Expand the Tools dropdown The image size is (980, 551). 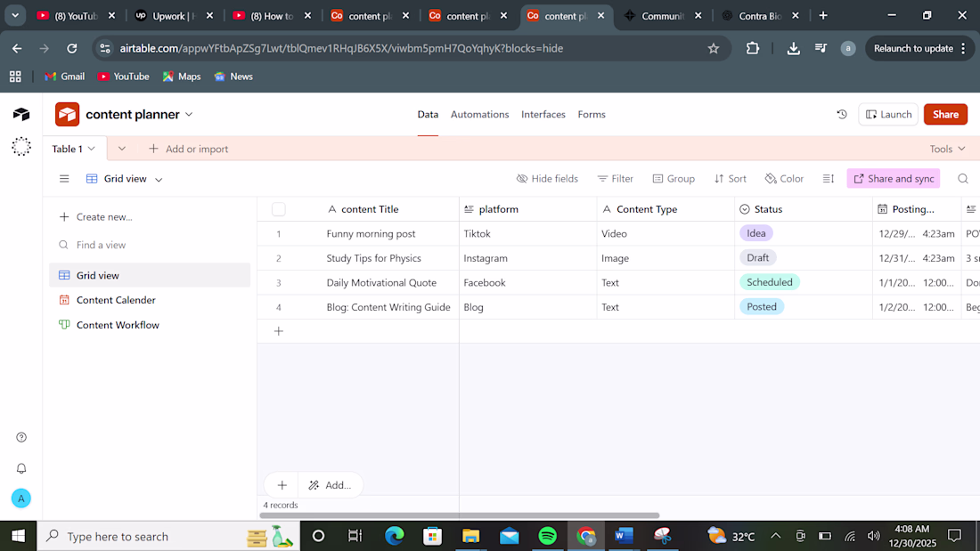[x=948, y=149]
